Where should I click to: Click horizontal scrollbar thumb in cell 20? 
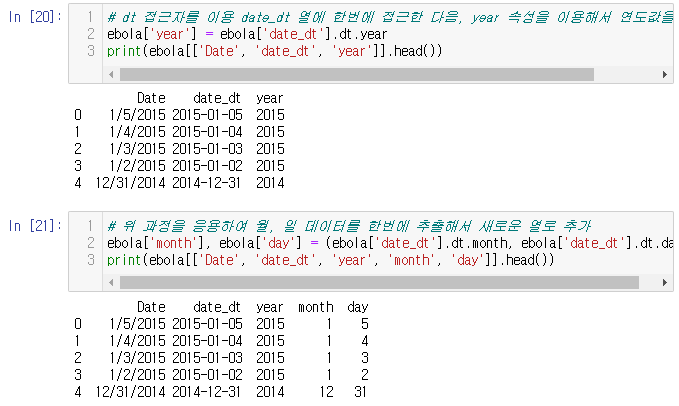[357, 74]
